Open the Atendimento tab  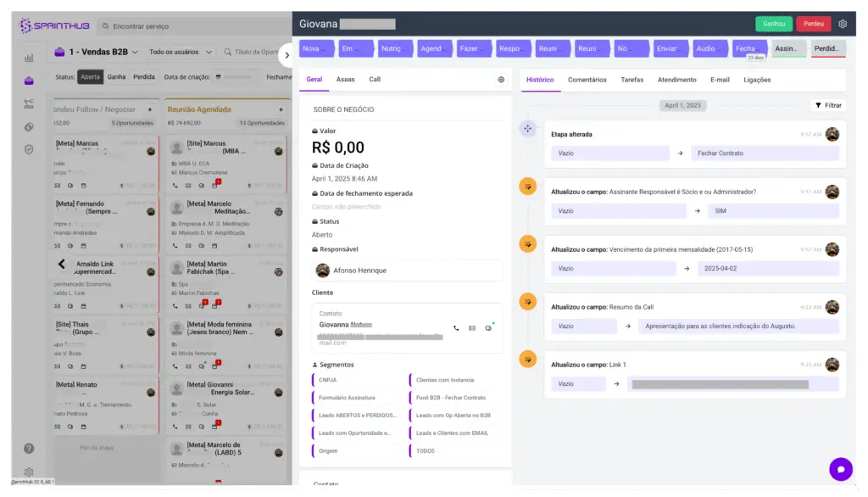(x=676, y=80)
